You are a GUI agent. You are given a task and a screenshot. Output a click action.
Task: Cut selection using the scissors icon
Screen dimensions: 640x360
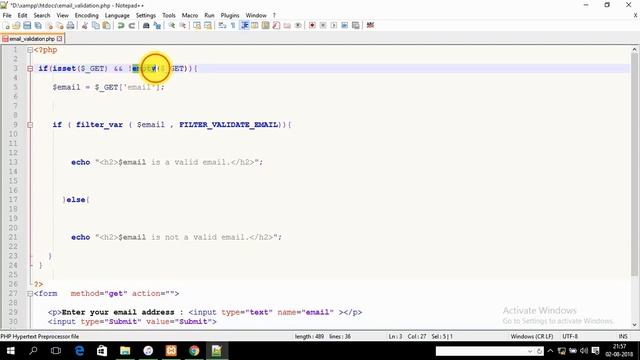coord(85,25)
